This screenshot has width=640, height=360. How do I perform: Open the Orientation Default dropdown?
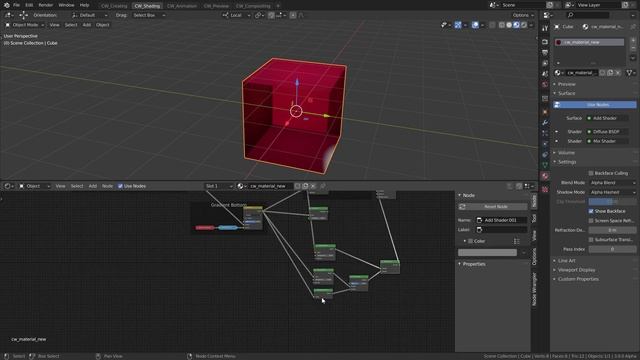pos(90,15)
